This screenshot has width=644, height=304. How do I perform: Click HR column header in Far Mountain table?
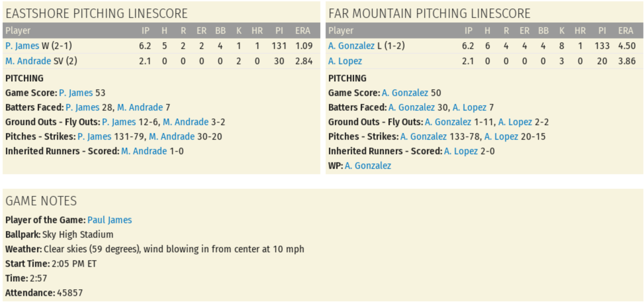[x=580, y=31]
